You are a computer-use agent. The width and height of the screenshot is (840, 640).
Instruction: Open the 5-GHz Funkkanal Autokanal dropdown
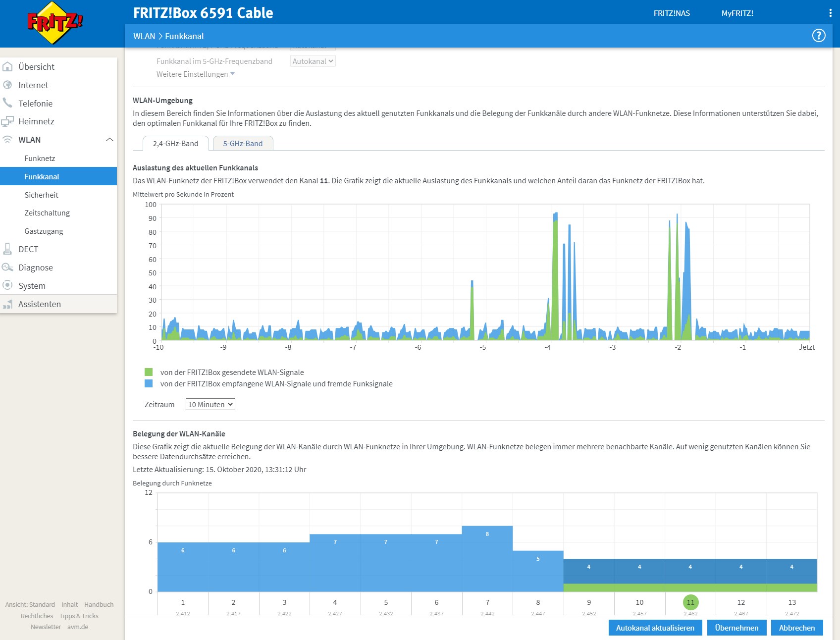[313, 61]
